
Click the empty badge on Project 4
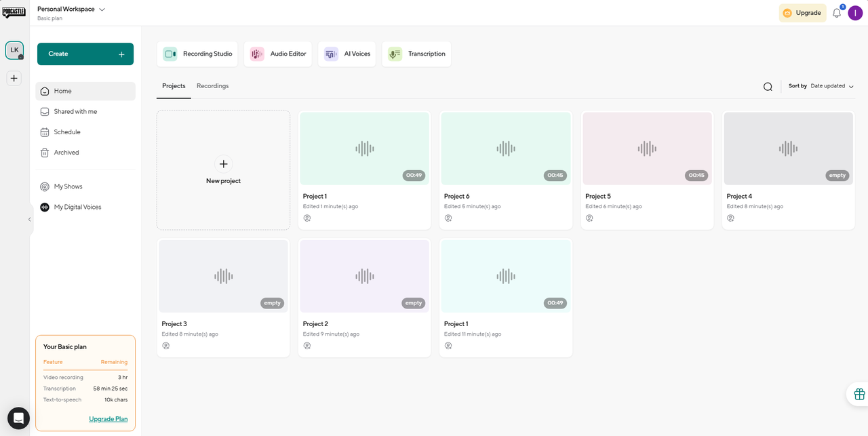click(x=837, y=176)
